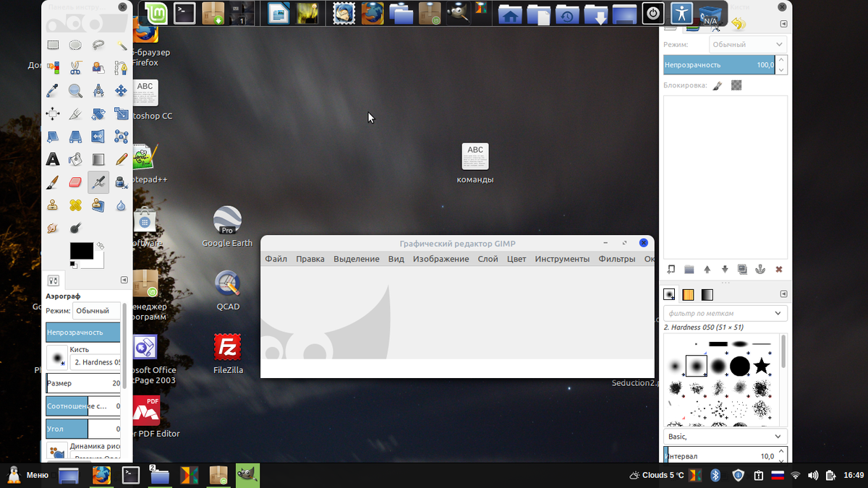Lower the layer with down arrow
This screenshot has height=488, width=868.
tap(725, 269)
